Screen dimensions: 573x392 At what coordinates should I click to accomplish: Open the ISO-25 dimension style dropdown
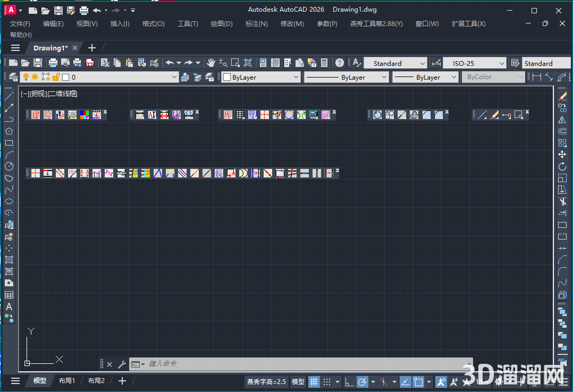pyautogui.click(x=475, y=63)
